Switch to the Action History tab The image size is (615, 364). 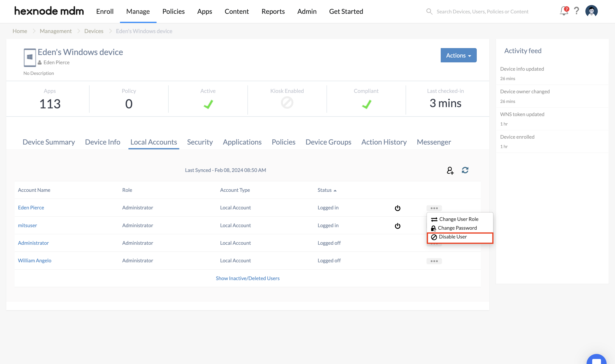(x=384, y=142)
